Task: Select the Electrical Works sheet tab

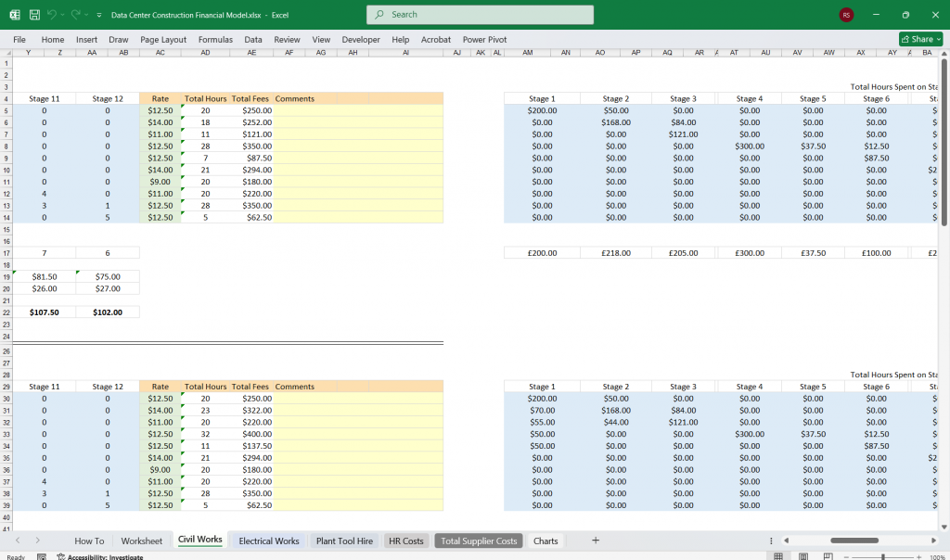Action: 268,541
